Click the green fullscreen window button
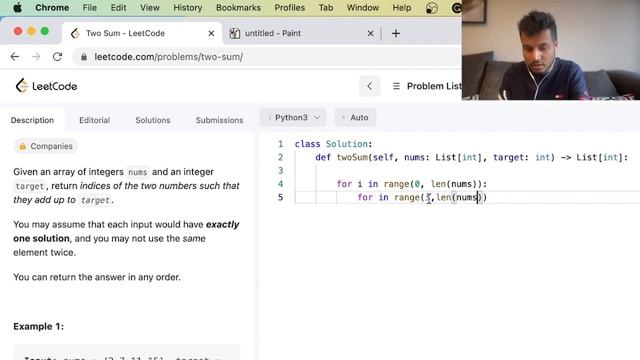Screen dimensions: 640x360 point(45,31)
